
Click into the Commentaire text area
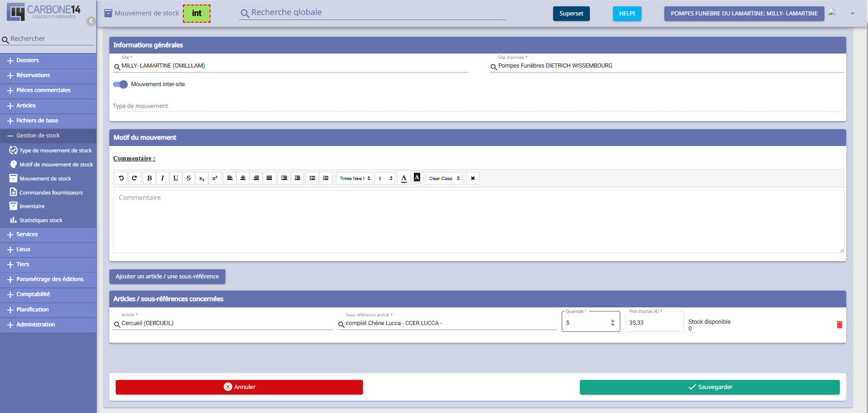[x=478, y=221]
